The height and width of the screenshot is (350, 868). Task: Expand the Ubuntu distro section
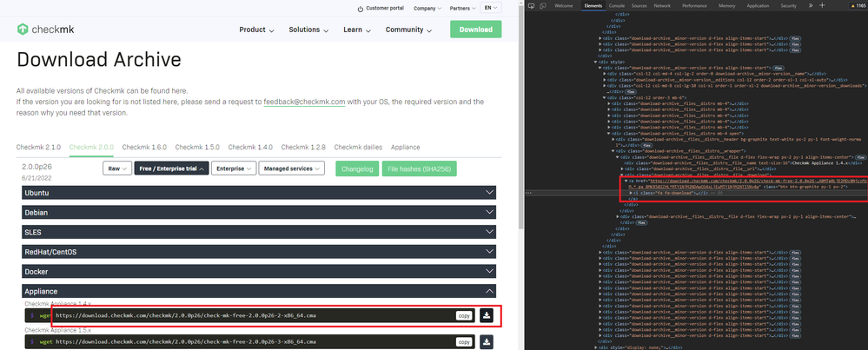[x=259, y=193]
